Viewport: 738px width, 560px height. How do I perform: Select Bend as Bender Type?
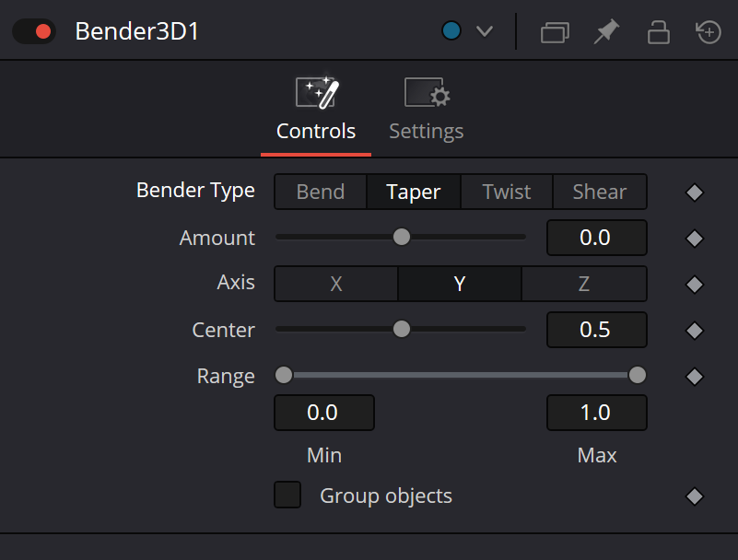pyautogui.click(x=321, y=192)
